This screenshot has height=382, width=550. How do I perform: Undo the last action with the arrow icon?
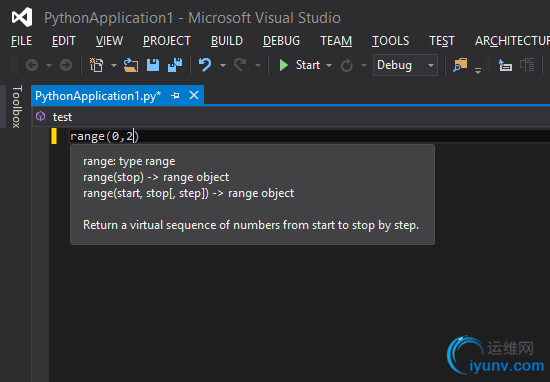click(x=205, y=65)
